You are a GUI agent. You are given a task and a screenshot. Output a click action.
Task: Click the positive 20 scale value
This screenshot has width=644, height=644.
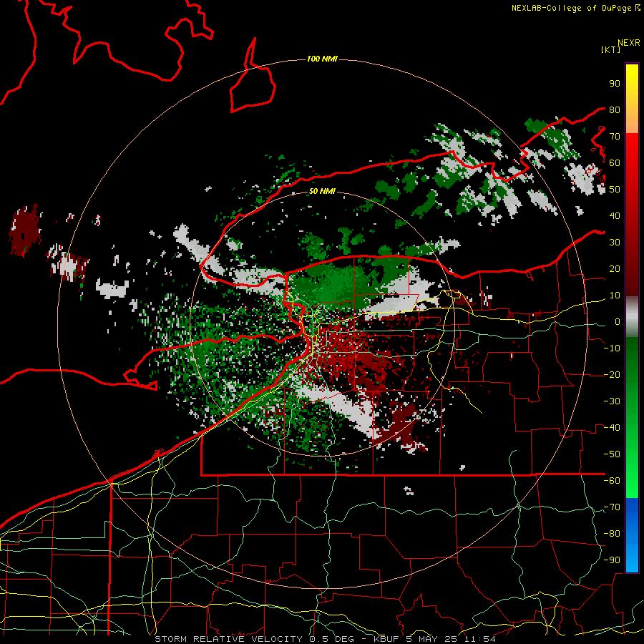pos(615,268)
